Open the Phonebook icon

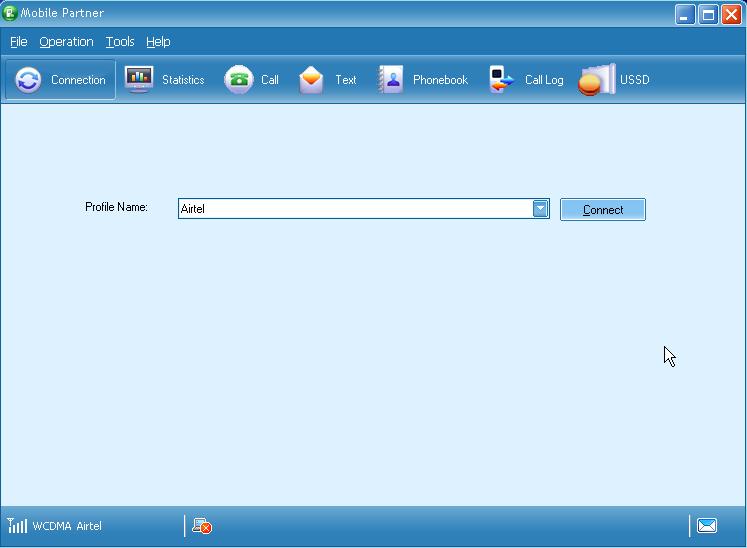(391, 79)
